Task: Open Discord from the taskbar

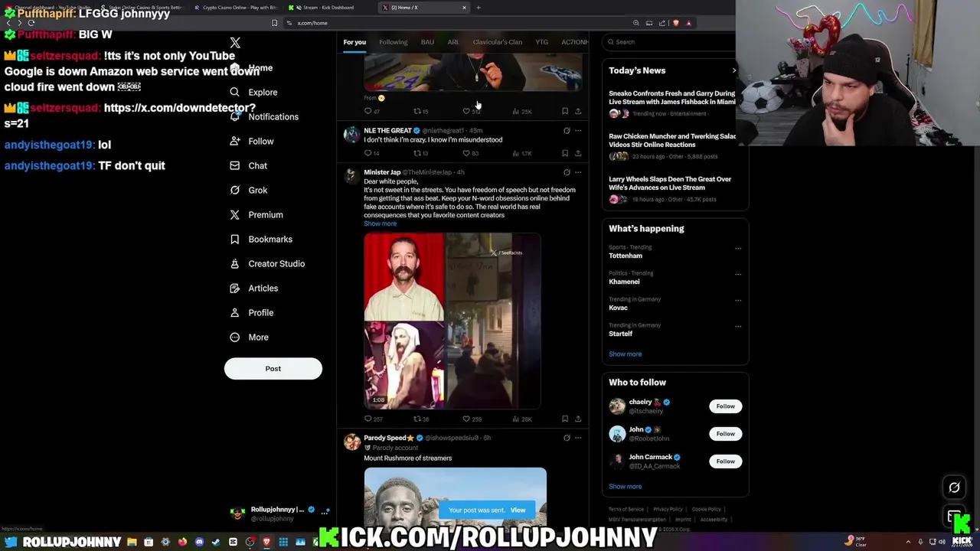Action: pos(199,542)
